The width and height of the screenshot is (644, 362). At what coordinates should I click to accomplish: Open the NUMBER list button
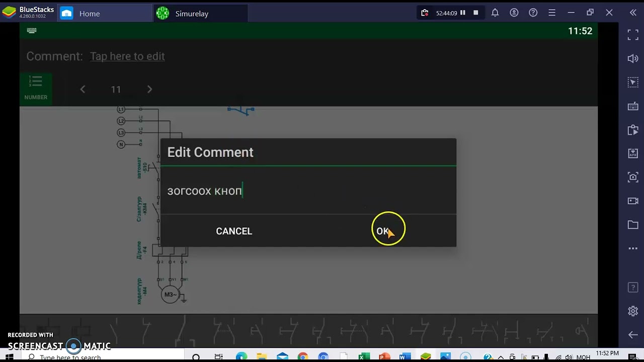36,88
